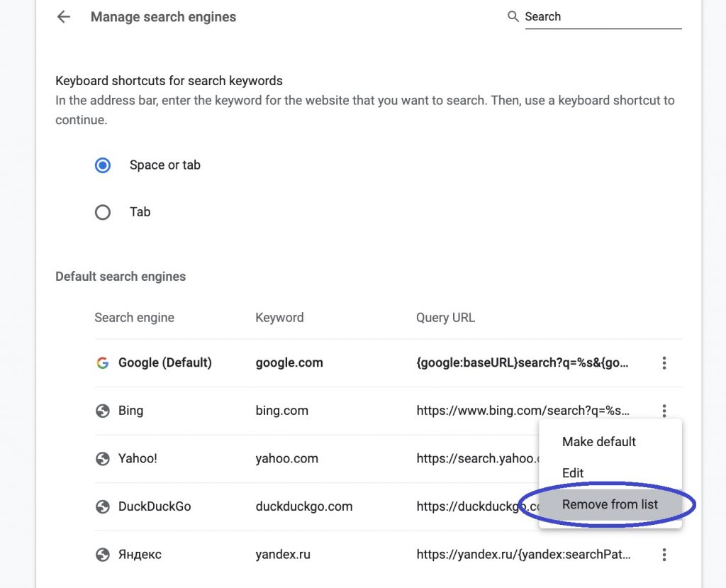Click the globe icon beside Bing
The height and width of the screenshot is (588, 726).
[x=102, y=411]
